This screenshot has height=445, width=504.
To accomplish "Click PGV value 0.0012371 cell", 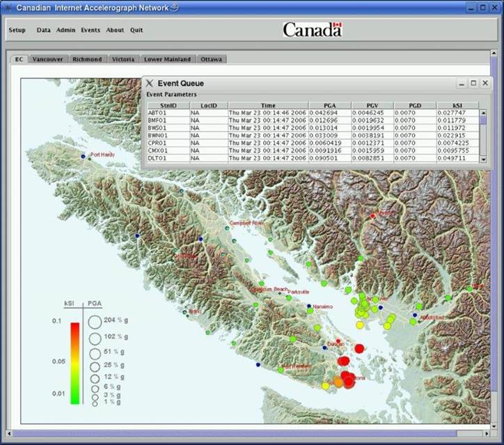I will pyautogui.click(x=372, y=143).
